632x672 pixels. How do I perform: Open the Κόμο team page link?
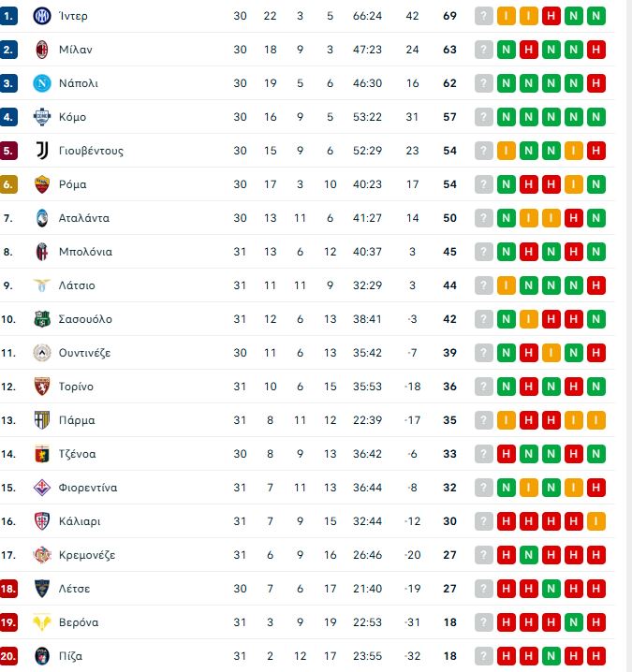coord(72,117)
